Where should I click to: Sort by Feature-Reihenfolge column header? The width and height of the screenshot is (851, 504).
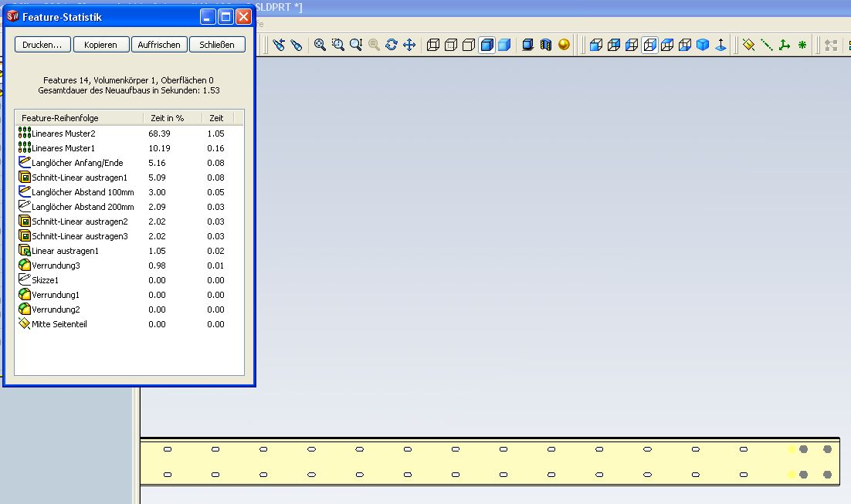coord(80,118)
